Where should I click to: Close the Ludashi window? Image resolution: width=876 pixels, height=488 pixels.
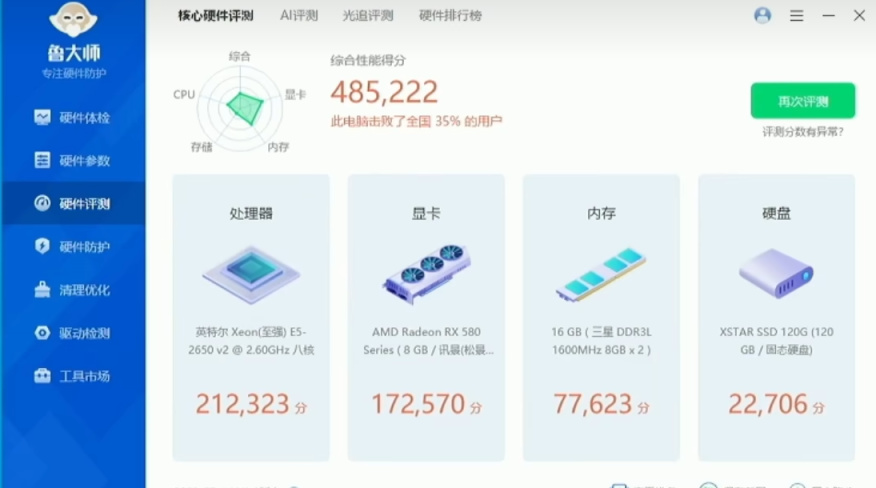coord(859,16)
